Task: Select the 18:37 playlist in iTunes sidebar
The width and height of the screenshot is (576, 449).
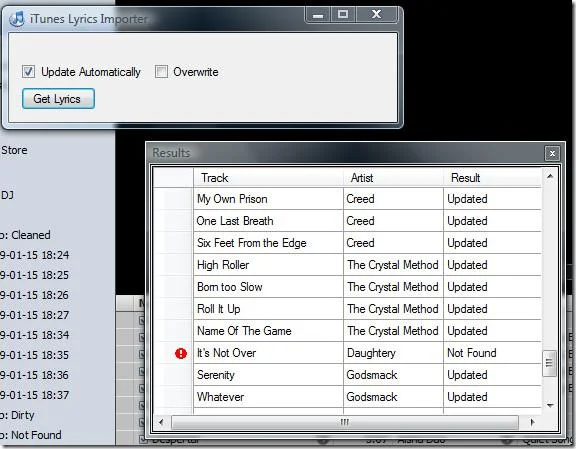Action: (34, 395)
